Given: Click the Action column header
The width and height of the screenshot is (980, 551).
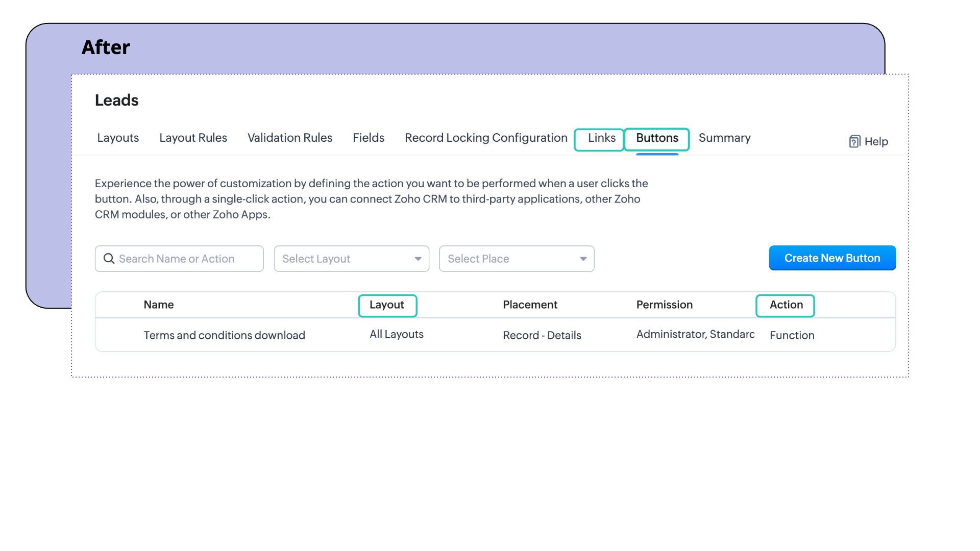Looking at the screenshot, I should (x=786, y=305).
